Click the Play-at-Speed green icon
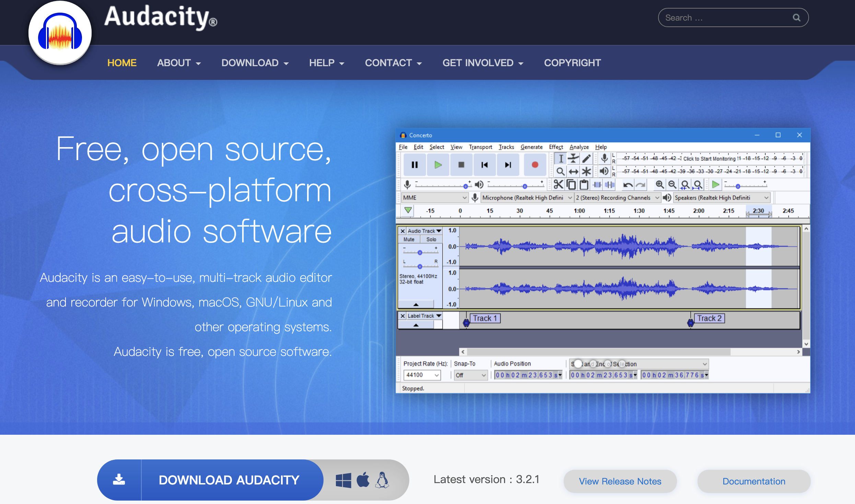 (x=716, y=185)
